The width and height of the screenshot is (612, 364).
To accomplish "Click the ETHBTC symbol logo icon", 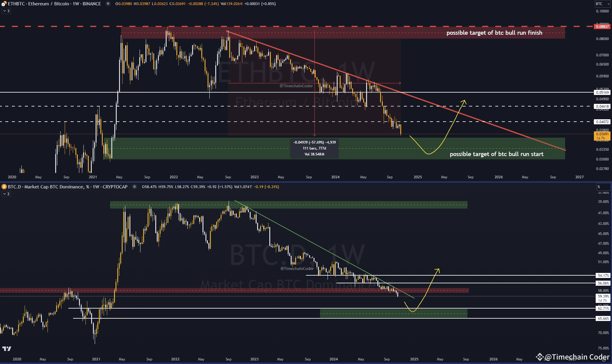I will click(x=4, y=4).
